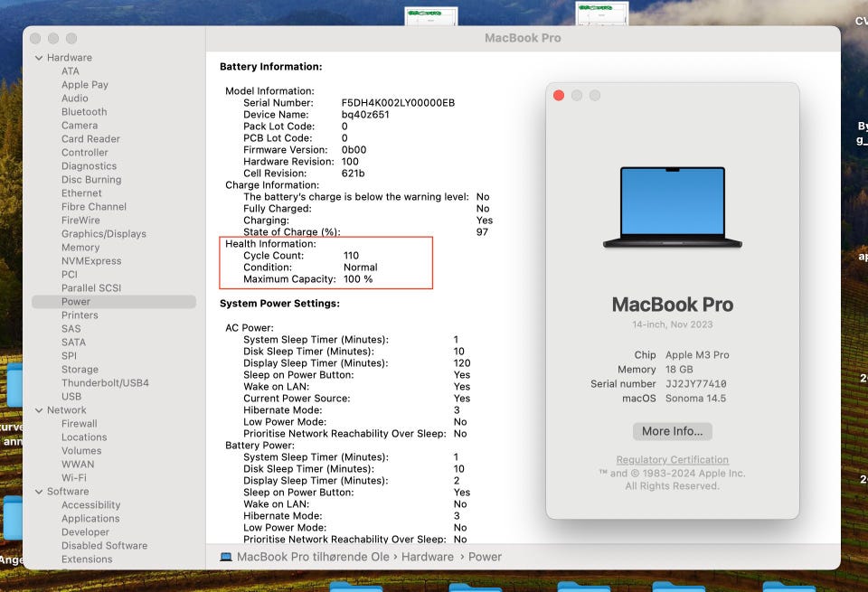
Task: Collapse the Software section chevron
Action: click(39, 492)
